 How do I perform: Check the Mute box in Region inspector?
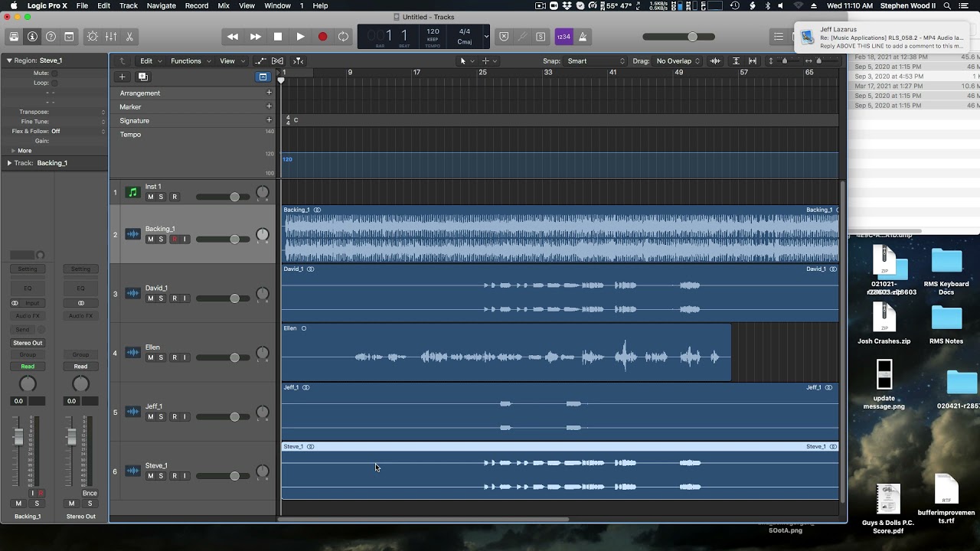[54, 73]
